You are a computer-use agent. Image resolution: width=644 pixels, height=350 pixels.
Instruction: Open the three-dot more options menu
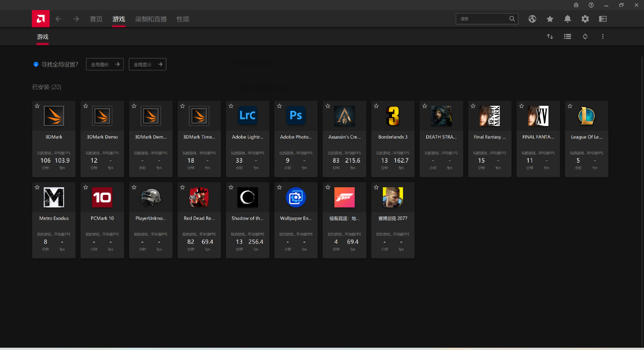click(603, 36)
